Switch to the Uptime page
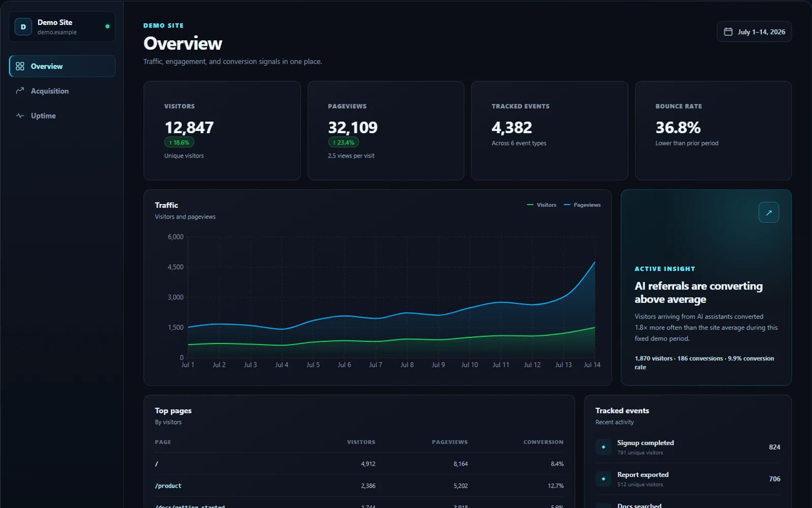 coord(62,116)
